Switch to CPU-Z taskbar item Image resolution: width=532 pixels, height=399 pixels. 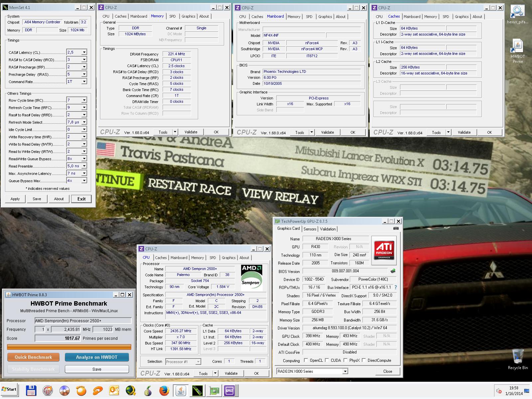point(230,391)
